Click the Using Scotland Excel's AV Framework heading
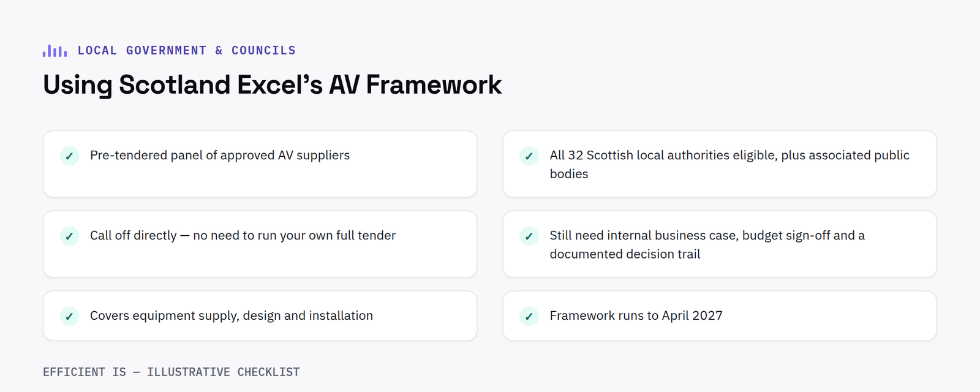 coord(273,85)
